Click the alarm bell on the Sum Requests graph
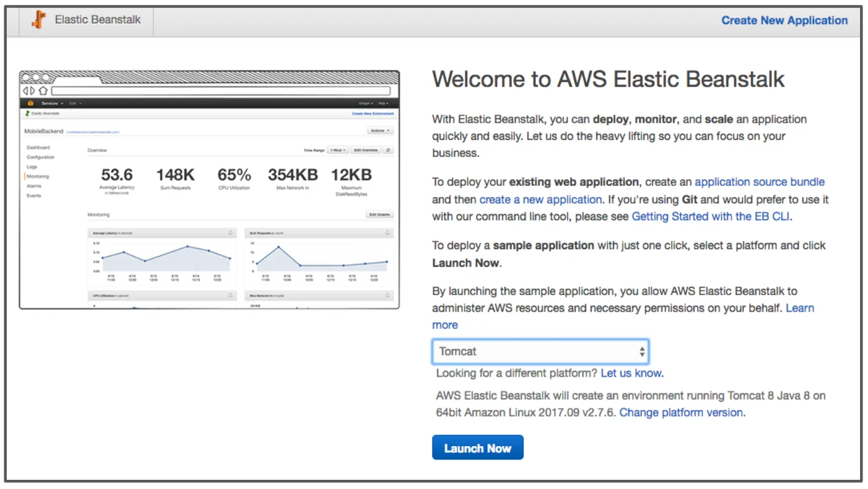The image size is (868, 489). coord(387,233)
